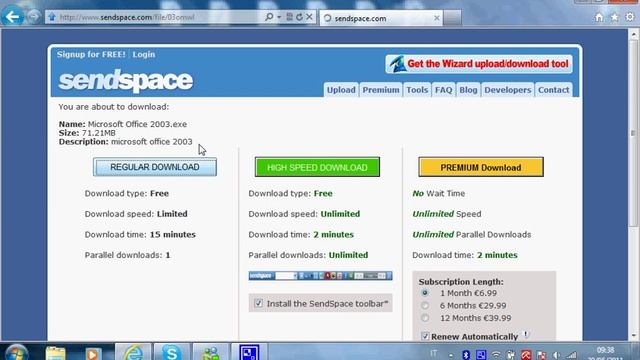The width and height of the screenshot is (640, 360).
Task: Toggle the Renew Automatically checkbox
Action: (425, 336)
